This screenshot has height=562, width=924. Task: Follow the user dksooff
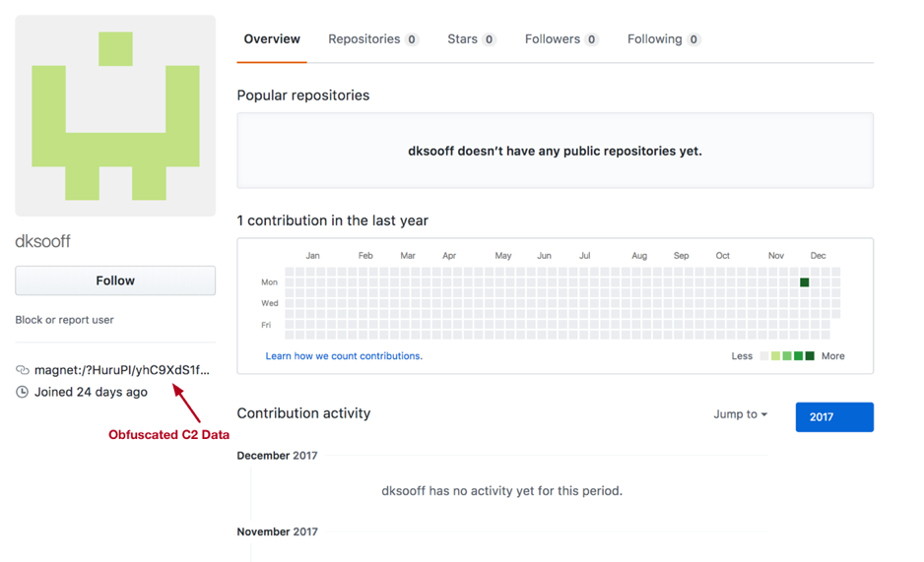[115, 281]
